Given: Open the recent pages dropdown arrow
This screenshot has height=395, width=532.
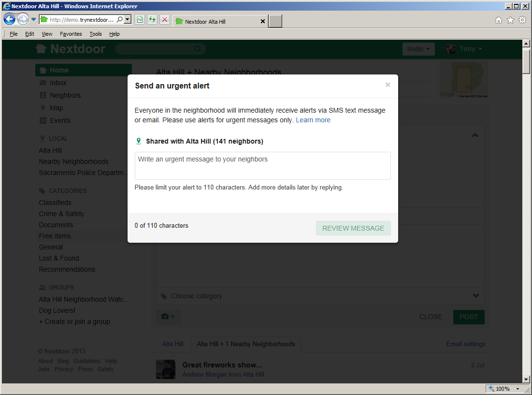Looking at the screenshot, I should click(x=33, y=20).
